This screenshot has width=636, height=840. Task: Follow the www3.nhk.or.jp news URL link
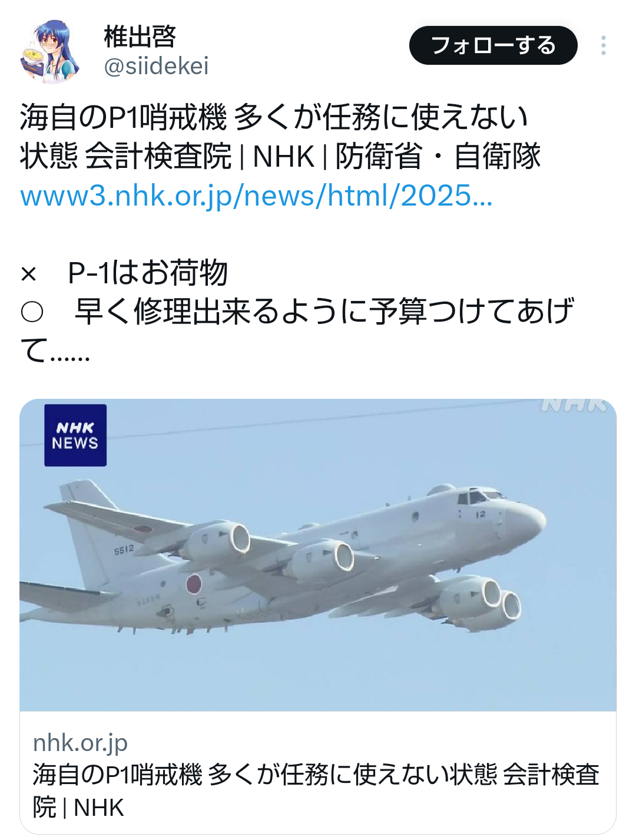coord(256,196)
